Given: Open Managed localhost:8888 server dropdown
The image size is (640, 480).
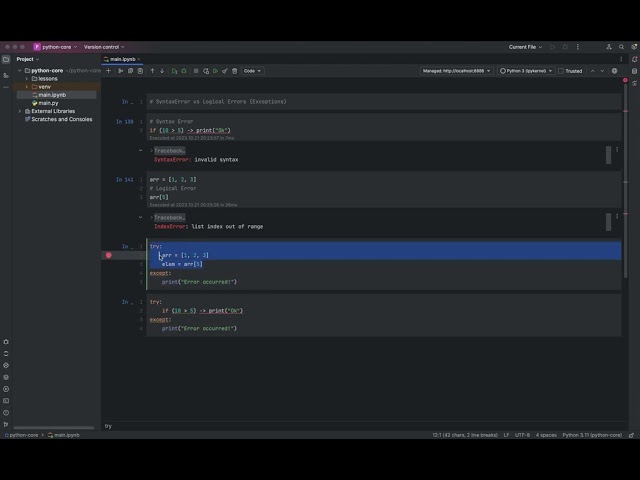Looking at the screenshot, I should click(x=456, y=71).
